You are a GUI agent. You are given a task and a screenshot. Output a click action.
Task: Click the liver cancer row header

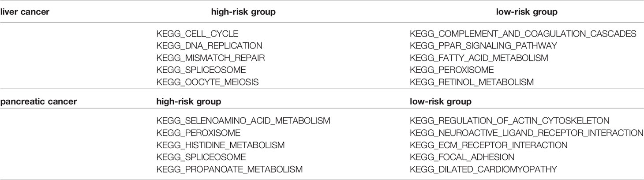[25, 12]
